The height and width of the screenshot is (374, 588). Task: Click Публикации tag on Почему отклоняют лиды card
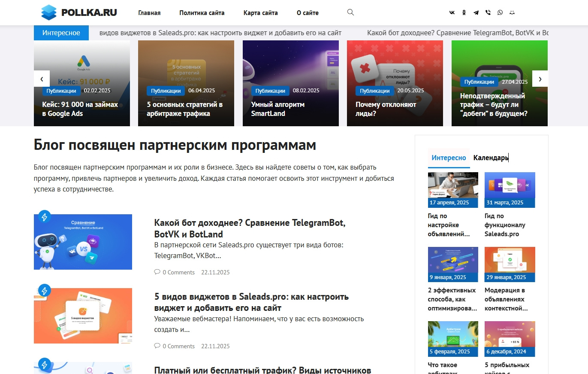[x=375, y=91]
